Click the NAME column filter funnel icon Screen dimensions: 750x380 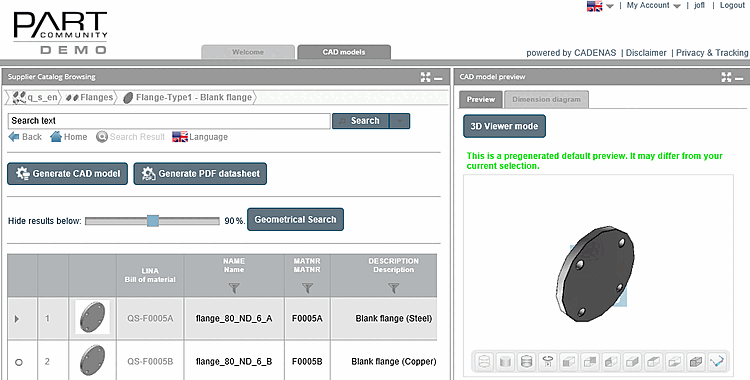(234, 288)
